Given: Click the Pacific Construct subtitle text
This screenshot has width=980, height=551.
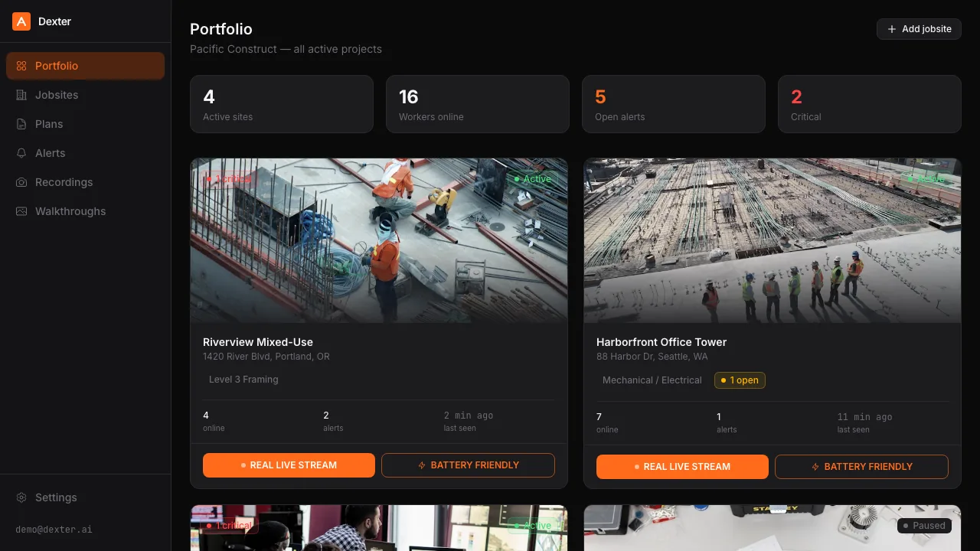Looking at the screenshot, I should (x=286, y=49).
